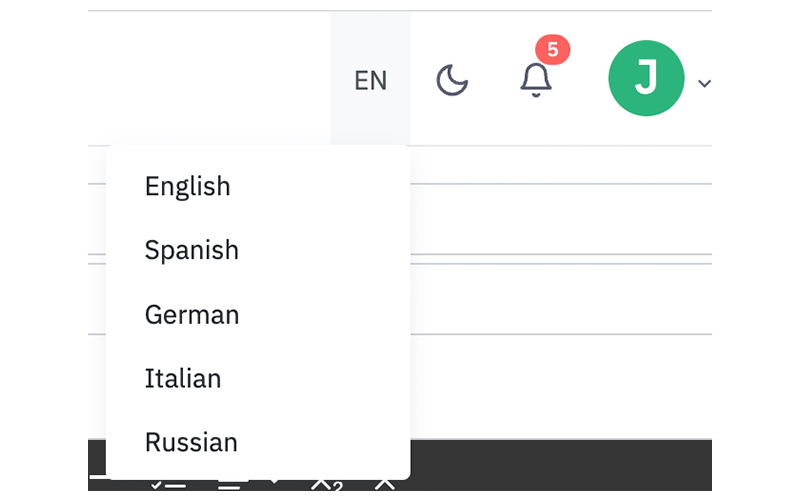Open notifications via the bell icon
Screen dimensions: 800x500
[x=536, y=80]
